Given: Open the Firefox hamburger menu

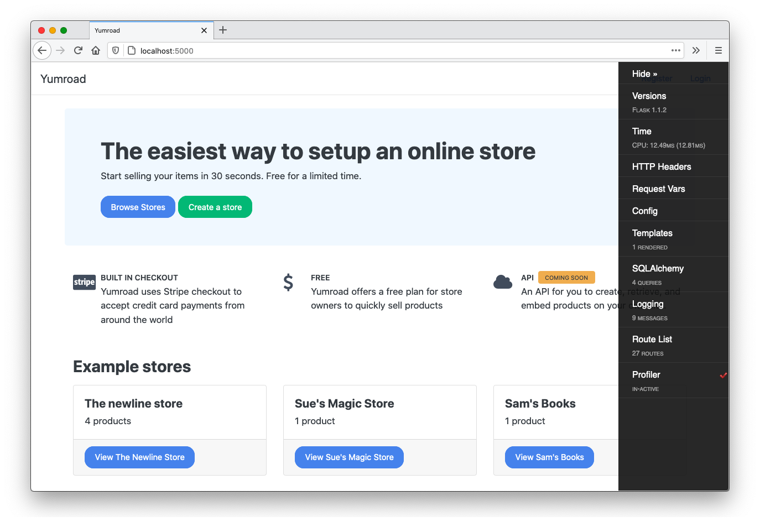Looking at the screenshot, I should click(719, 50).
